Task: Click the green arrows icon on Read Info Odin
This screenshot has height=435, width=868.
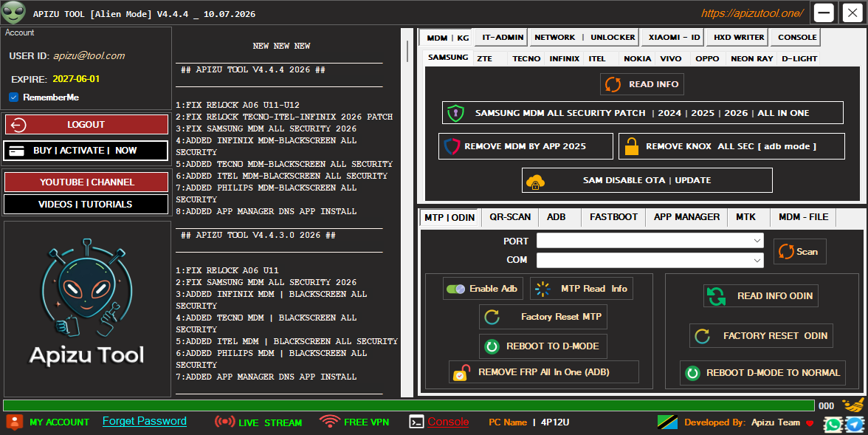Action: click(716, 296)
